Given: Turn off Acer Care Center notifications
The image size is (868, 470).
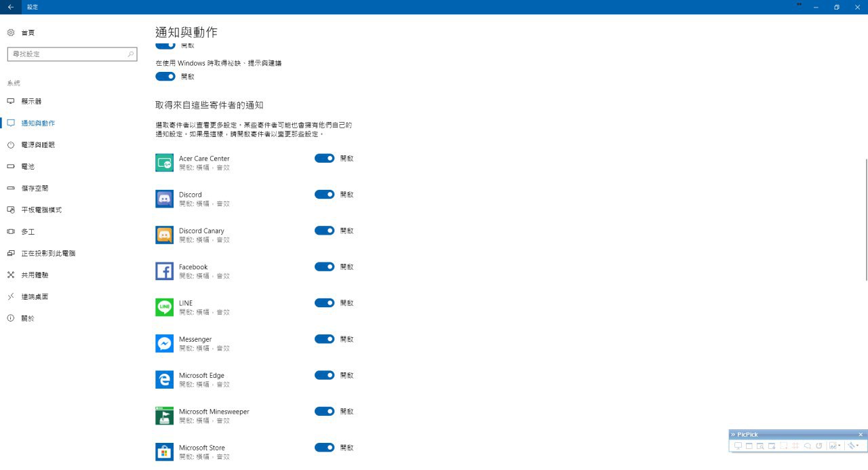Looking at the screenshot, I should tap(325, 158).
